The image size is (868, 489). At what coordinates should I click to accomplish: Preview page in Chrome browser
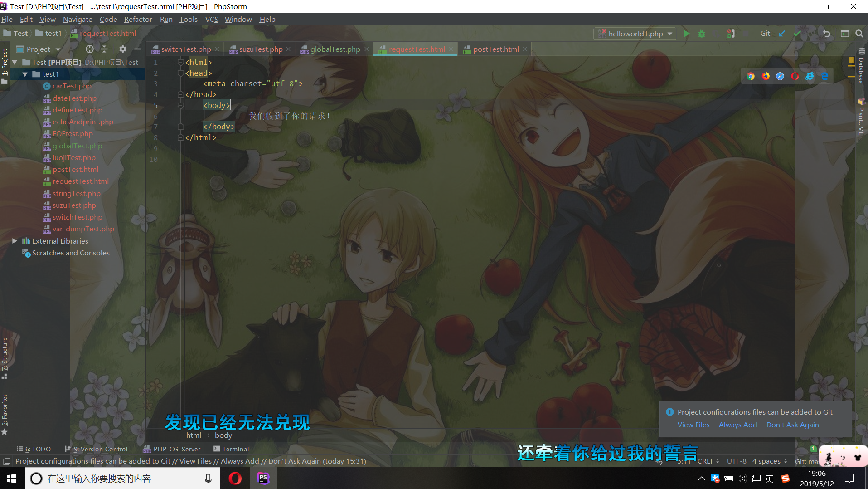(x=751, y=76)
